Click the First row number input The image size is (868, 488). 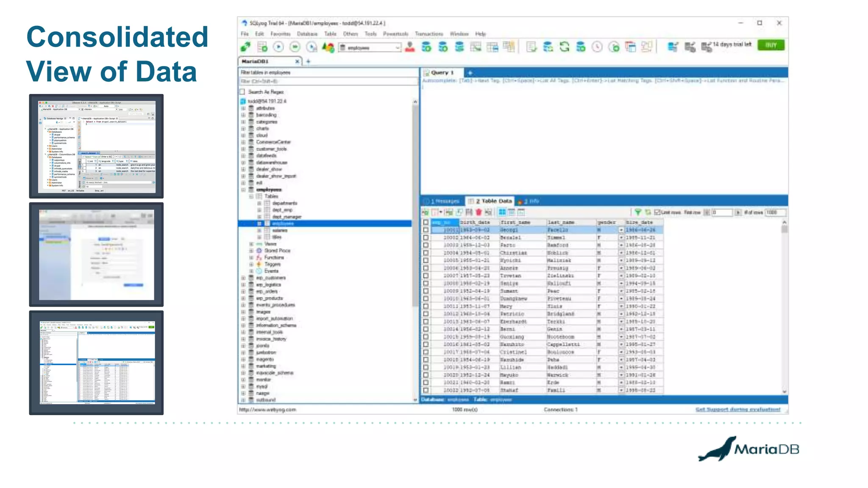pos(722,212)
